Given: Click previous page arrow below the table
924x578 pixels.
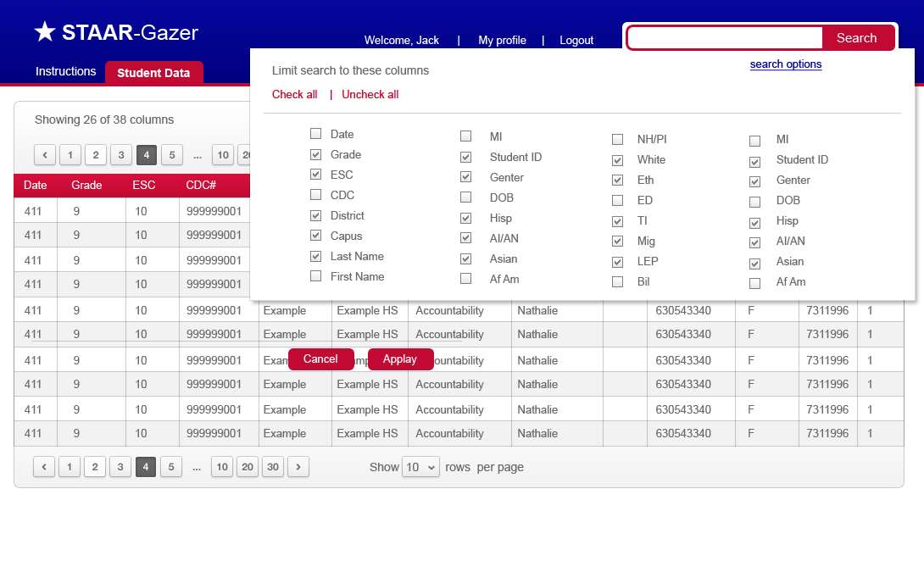Looking at the screenshot, I should [x=44, y=467].
